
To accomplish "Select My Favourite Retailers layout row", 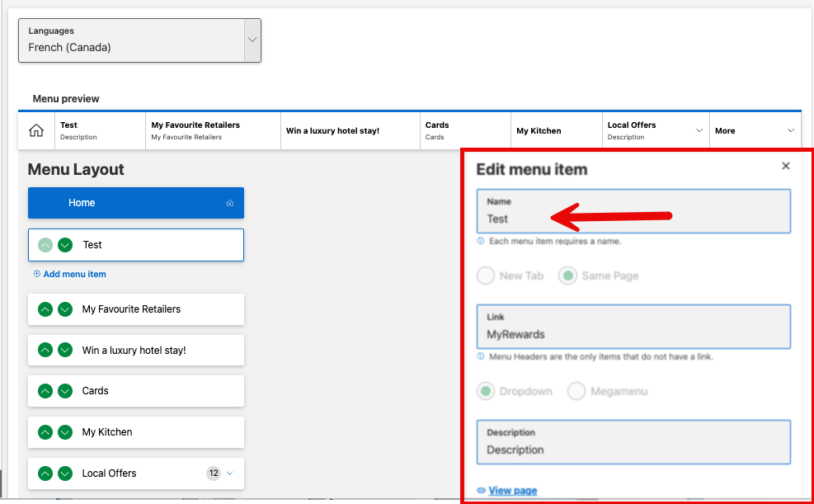I will click(x=136, y=309).
